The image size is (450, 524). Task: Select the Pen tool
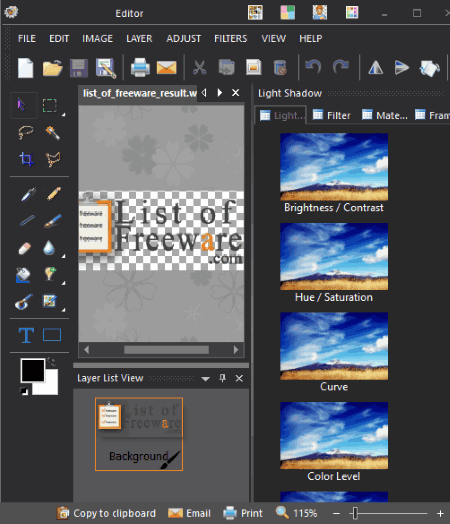[x=28, y=194]
